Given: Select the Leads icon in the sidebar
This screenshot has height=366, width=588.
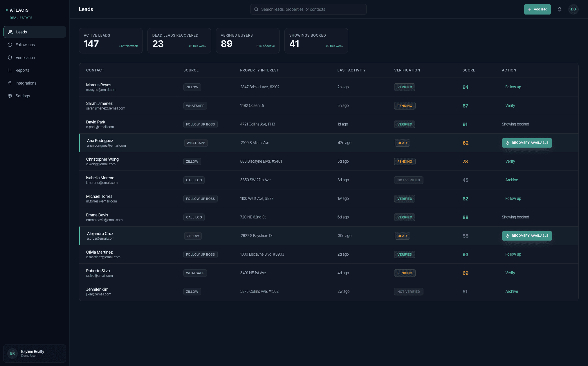Looking at the screenshot, I should (x=10, y=32).
